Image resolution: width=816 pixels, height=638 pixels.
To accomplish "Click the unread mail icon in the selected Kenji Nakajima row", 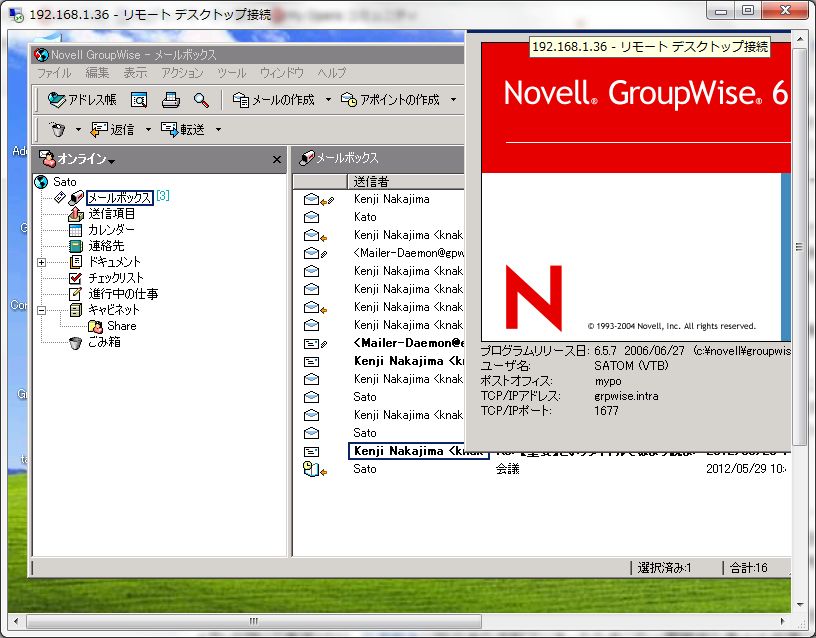I will click(311, 451).
